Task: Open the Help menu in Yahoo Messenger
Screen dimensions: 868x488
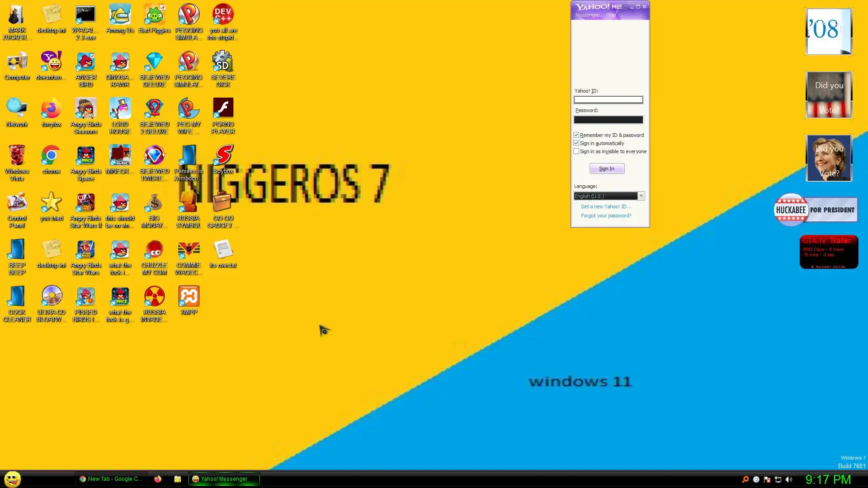Action: pyautogui.click(x=611, y=15)
